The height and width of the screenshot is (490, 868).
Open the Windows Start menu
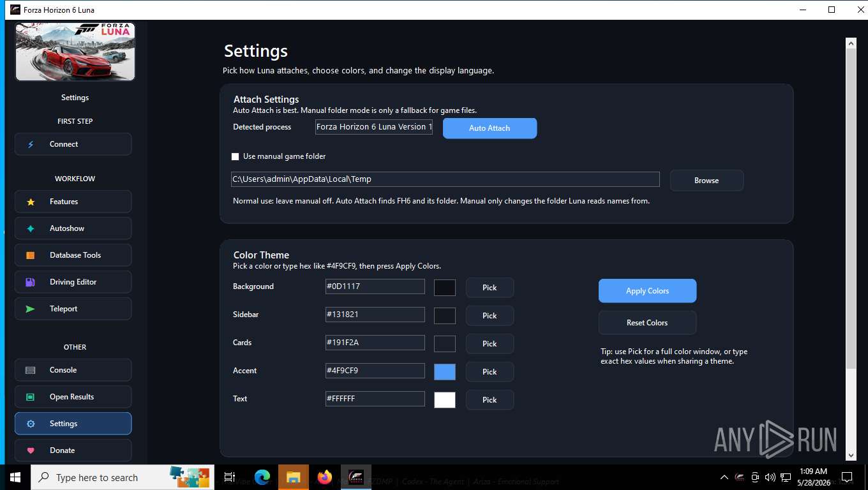point(15,477)
